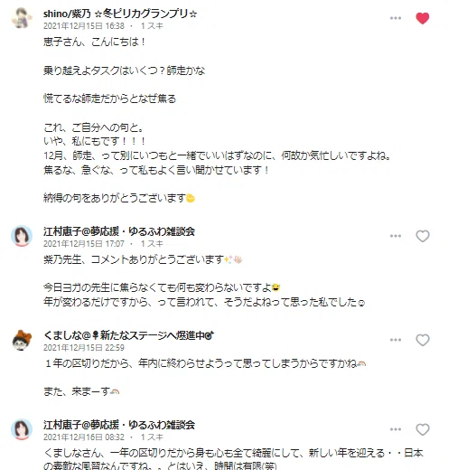Image resolution: width=476 pixels, height=470 pixels.
Task: Like 江村恵子's 17:07 reply with the heart
Action: (x=423, y=236)
